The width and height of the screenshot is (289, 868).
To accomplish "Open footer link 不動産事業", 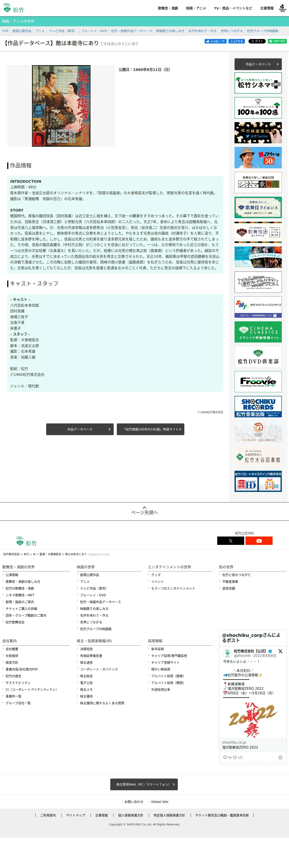I will pyautogui.click(x=230, y=582).
